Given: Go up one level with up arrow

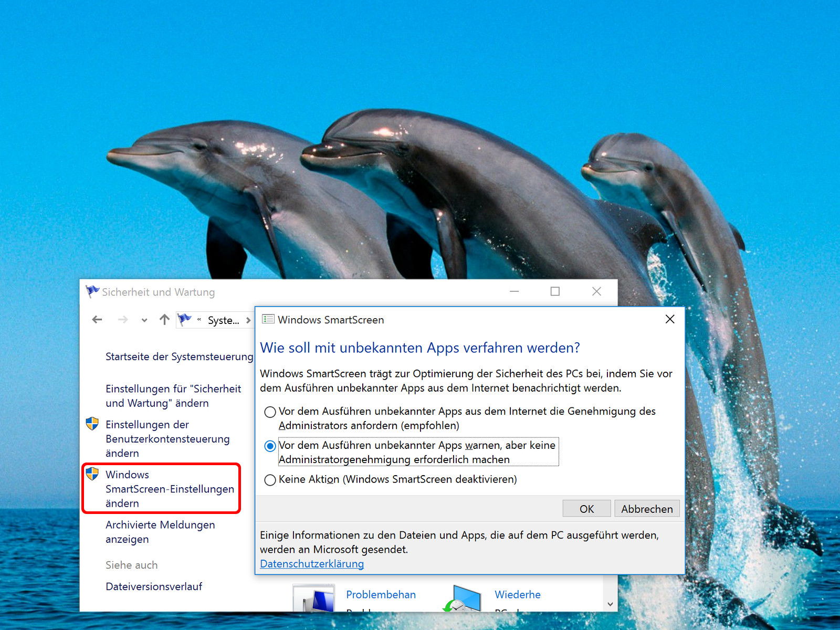Looking at the screenshot, I should [164, 320].
